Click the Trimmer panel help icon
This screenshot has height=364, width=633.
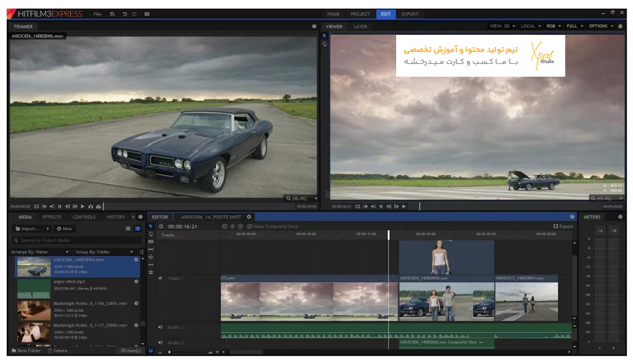tap(314, 27)
